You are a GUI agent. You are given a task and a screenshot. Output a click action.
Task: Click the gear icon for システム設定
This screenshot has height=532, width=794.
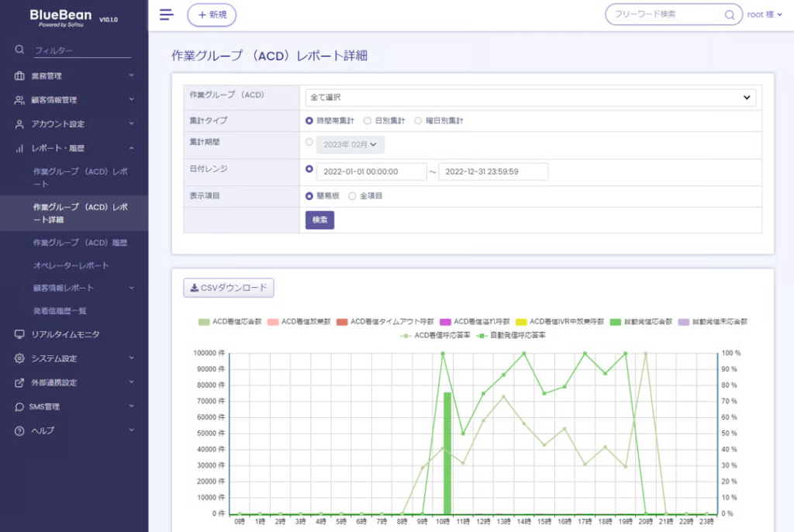click(19, 358)
